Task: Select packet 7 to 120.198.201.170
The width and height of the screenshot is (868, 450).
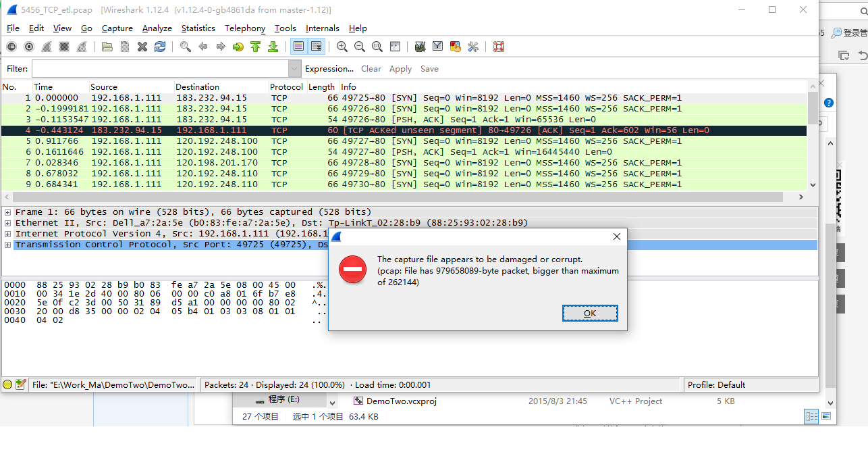Action: pyautogui.click(x=404, y=163)
